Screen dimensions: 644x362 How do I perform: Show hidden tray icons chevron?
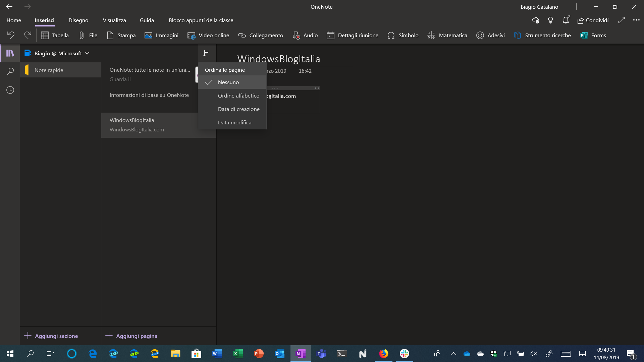click(x=453, y=353)
